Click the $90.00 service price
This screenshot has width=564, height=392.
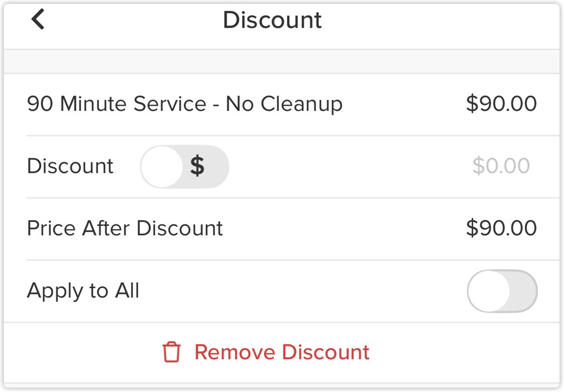click(501, 104)
